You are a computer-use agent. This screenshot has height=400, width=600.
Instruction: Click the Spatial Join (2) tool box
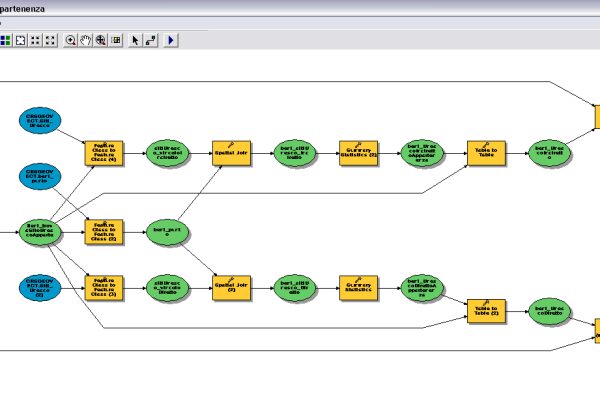tap(230, 289)
